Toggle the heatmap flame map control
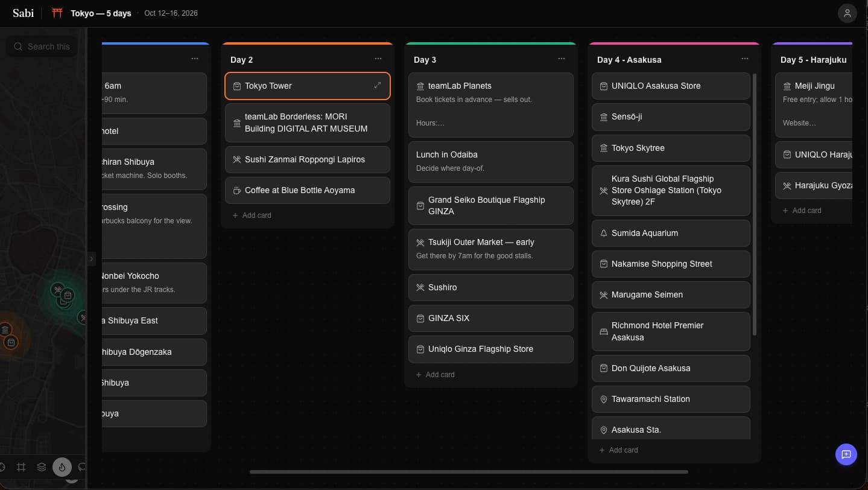 tap(62, 466)
